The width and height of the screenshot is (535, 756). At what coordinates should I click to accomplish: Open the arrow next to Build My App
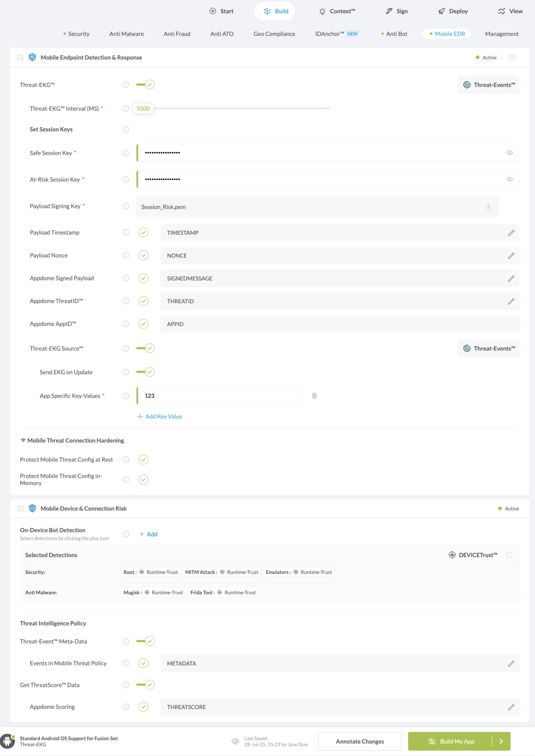point(501,741)
